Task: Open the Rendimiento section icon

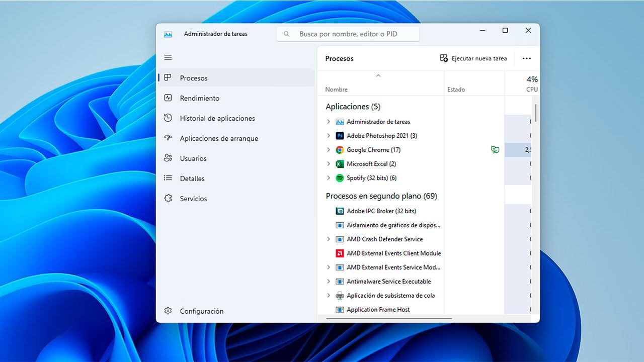Action: click(169, 98)
